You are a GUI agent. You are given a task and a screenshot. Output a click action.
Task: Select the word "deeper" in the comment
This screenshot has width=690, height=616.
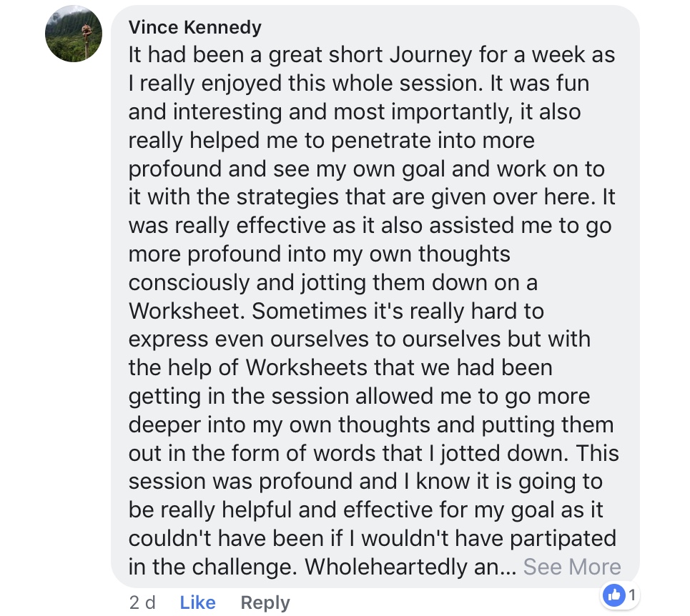(164, 426)
